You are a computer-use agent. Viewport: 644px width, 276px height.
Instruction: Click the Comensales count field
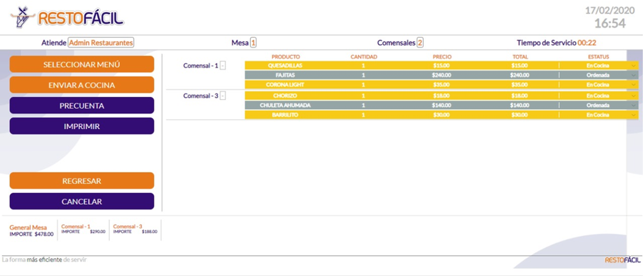pos(420,43)
